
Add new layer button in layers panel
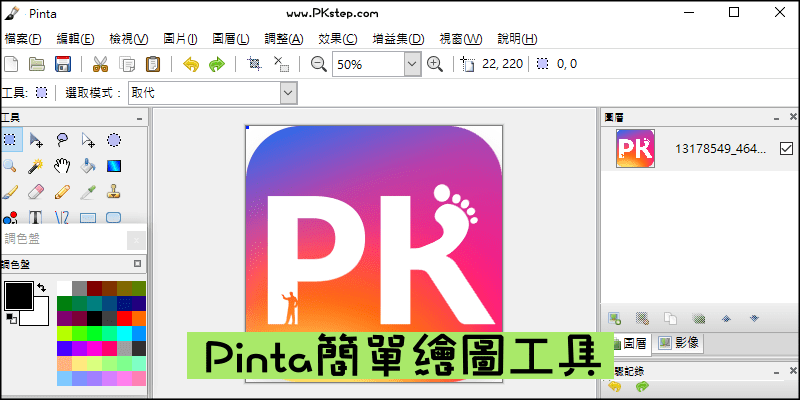[x=614, y=319]
